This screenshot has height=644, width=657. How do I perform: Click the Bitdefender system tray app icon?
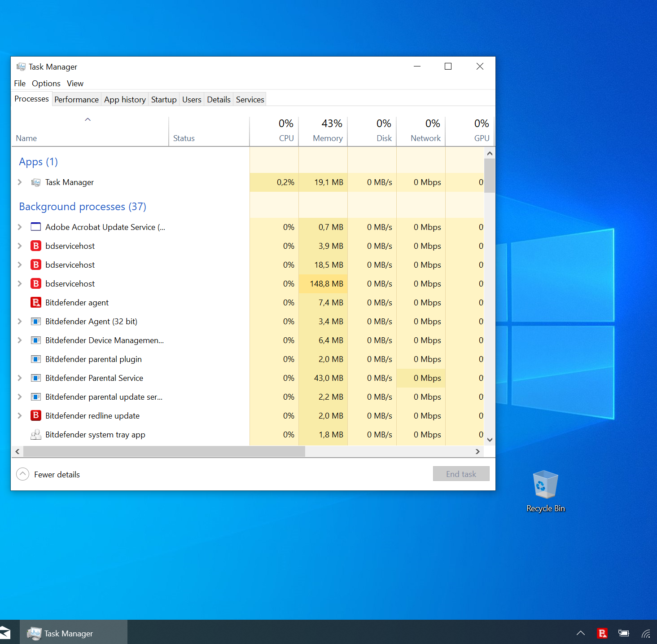36,435
